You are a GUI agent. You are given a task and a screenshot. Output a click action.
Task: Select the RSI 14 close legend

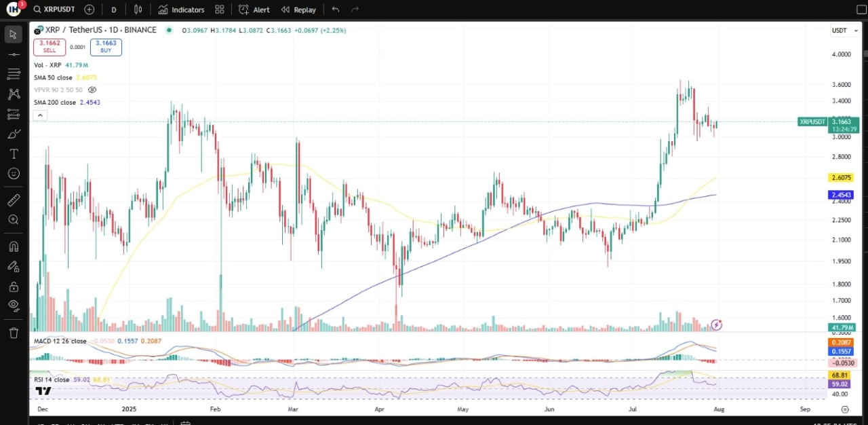pyautogui.click(x=52, y=380)
